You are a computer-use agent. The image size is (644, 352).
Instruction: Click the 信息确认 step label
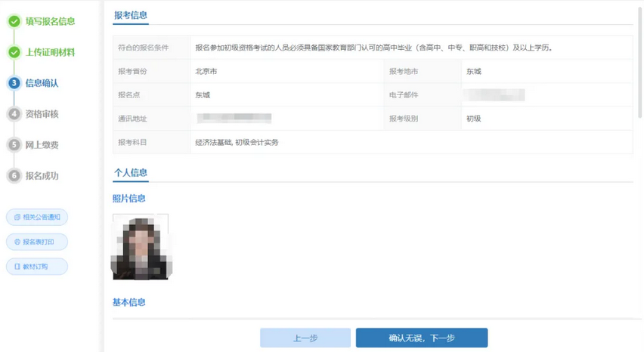click(x=42, y=83)
